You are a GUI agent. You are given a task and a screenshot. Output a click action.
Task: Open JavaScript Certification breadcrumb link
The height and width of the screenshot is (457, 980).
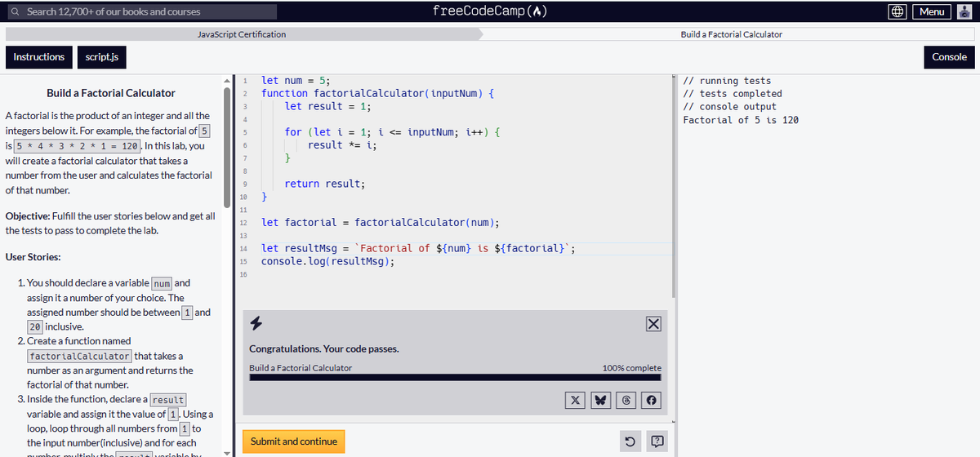tap(242, 34)
